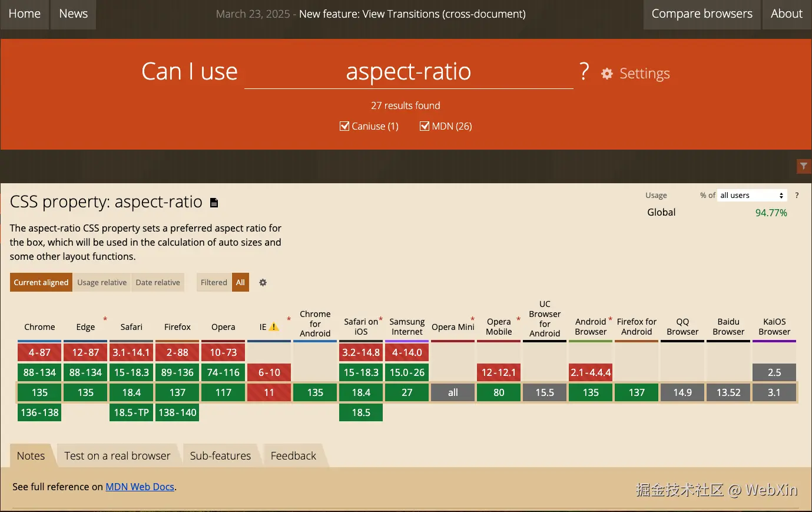Click the Baidu Browser 13.52 cell
Viewport: 812px width, 512px height.
(x=728, y=392)
